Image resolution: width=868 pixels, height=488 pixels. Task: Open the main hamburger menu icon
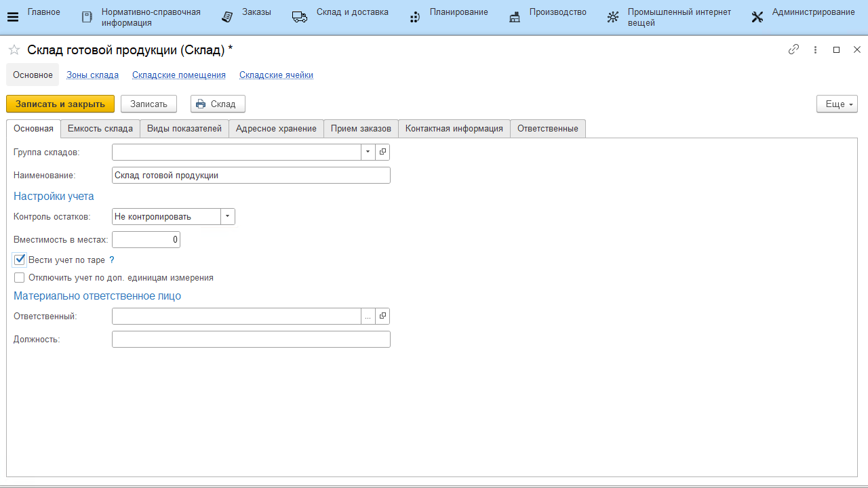click(x=13, y=17)
